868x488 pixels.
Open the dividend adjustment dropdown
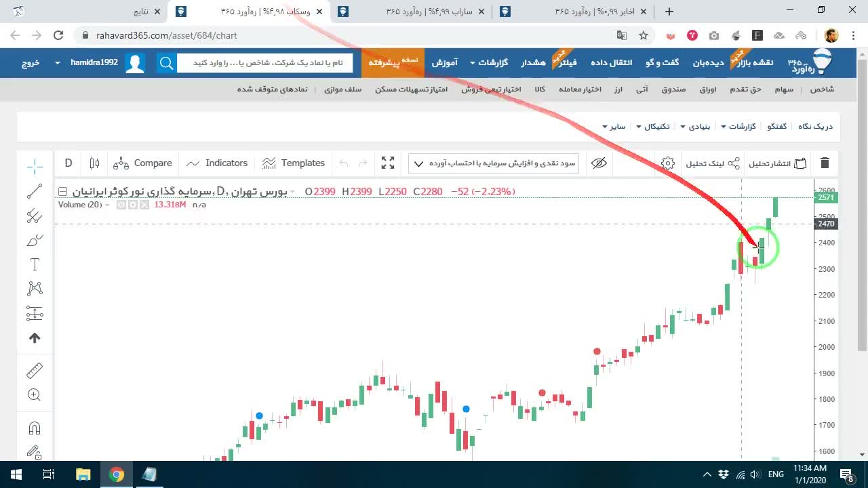494,163
